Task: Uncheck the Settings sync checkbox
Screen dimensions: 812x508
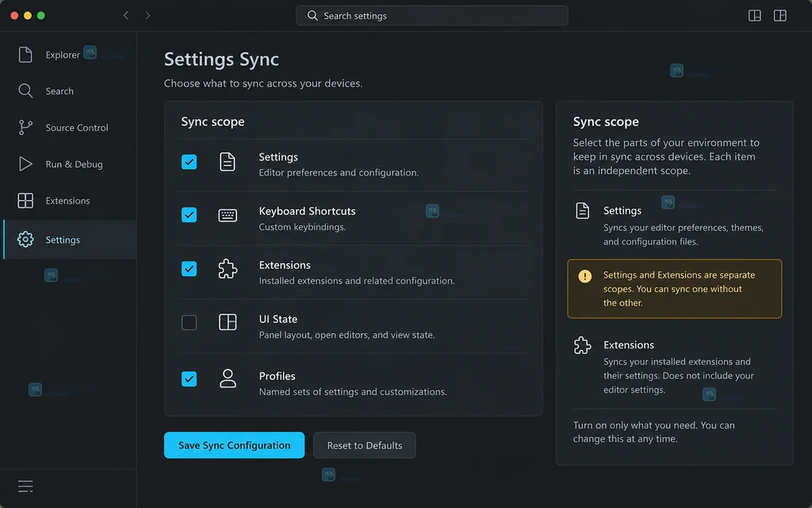Action: [189, 162]
